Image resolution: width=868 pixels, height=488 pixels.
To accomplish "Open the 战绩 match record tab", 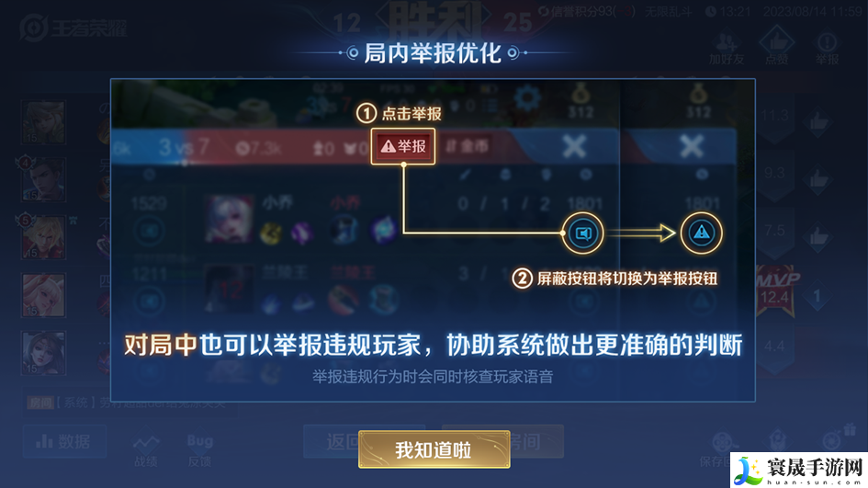I will 146,450.
